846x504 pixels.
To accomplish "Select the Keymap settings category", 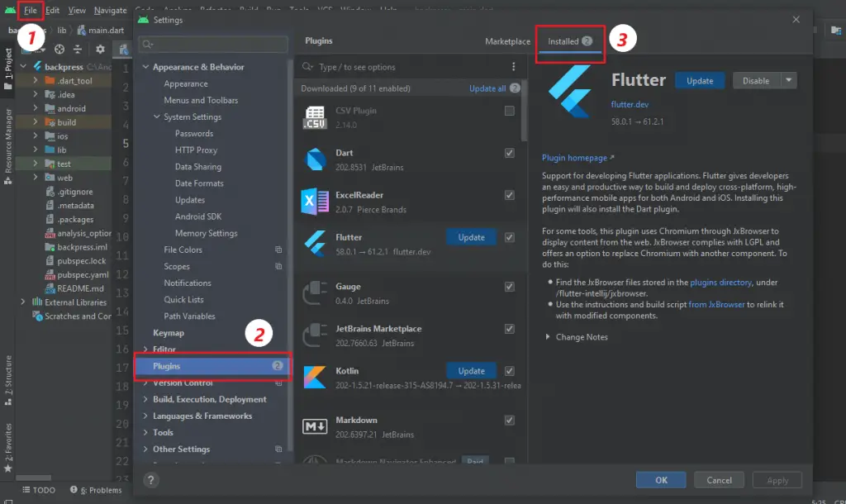I will point(169,332).
